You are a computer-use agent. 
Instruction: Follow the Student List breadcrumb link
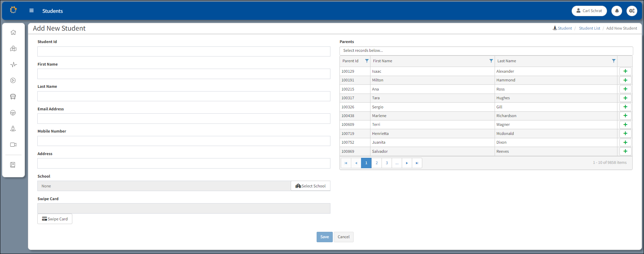point(589,28)
